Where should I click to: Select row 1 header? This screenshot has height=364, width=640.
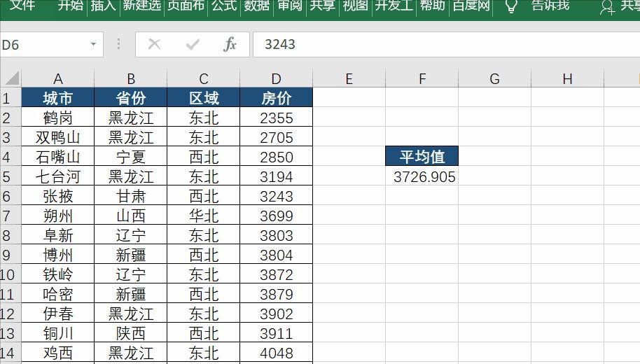(11, 98)
